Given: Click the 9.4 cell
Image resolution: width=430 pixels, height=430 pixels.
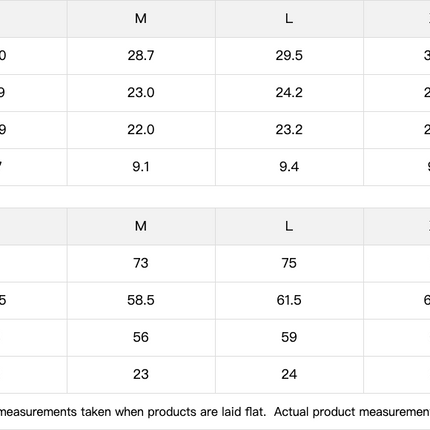Looking at the screenshot, I should pyautogui.click(x=289, y=167).
